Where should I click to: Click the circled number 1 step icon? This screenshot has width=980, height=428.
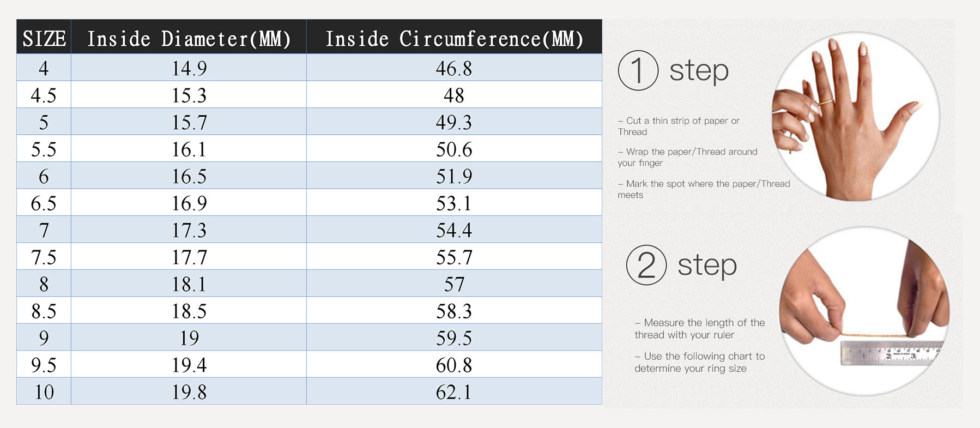click(638, 70)
